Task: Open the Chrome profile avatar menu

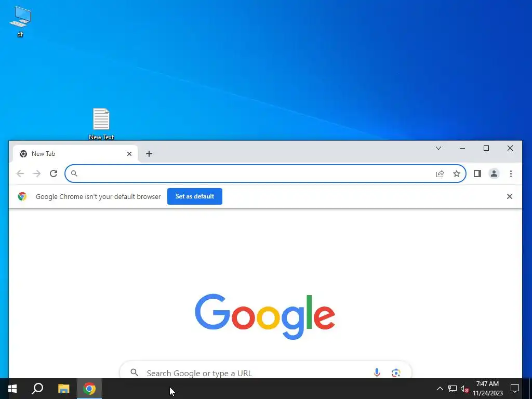Action: tap(494, 174)
